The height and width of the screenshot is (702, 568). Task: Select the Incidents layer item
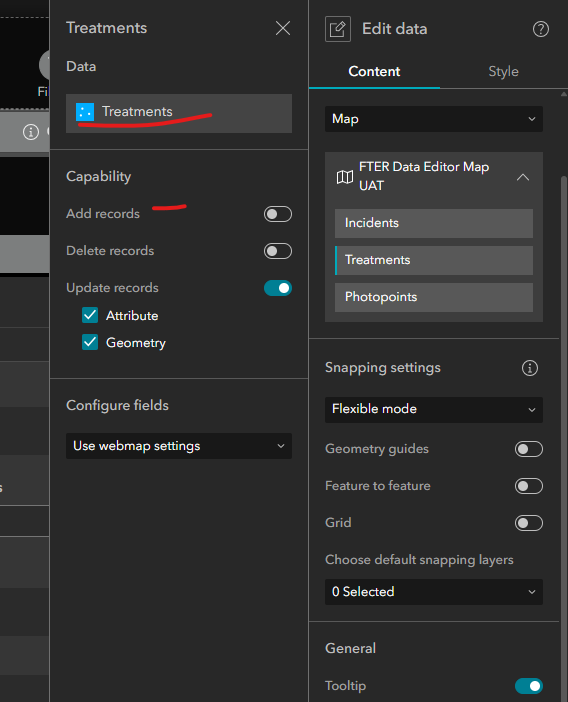coord(434,223)
